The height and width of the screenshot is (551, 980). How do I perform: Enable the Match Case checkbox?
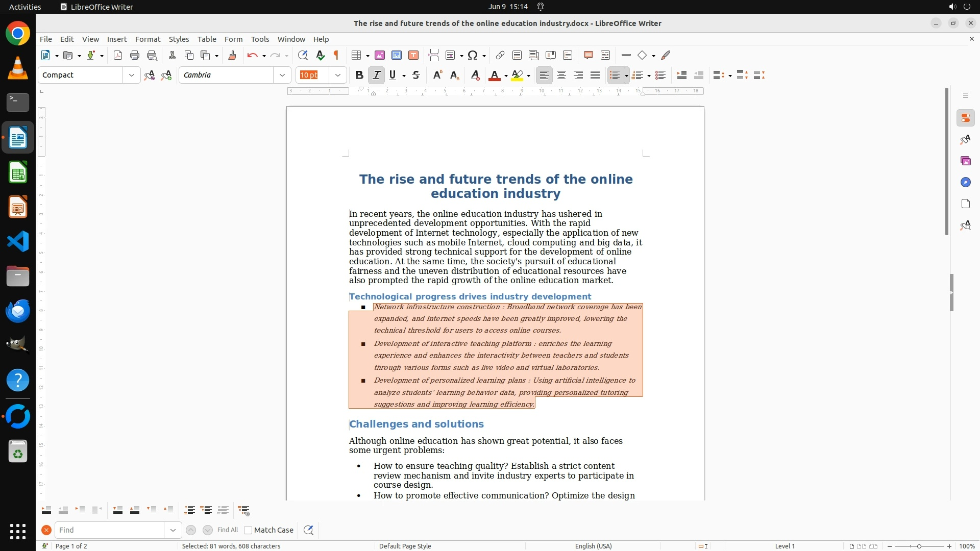248,530
